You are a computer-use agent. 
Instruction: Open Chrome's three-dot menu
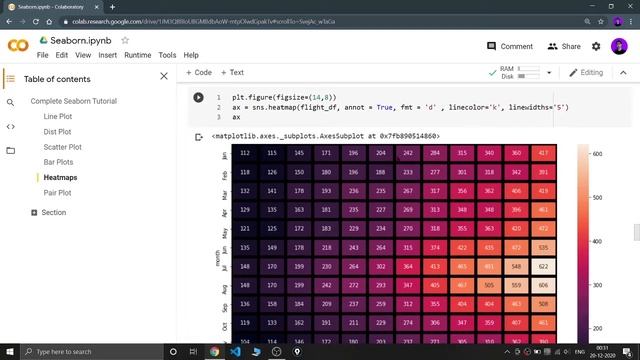[x=631, y=22]
